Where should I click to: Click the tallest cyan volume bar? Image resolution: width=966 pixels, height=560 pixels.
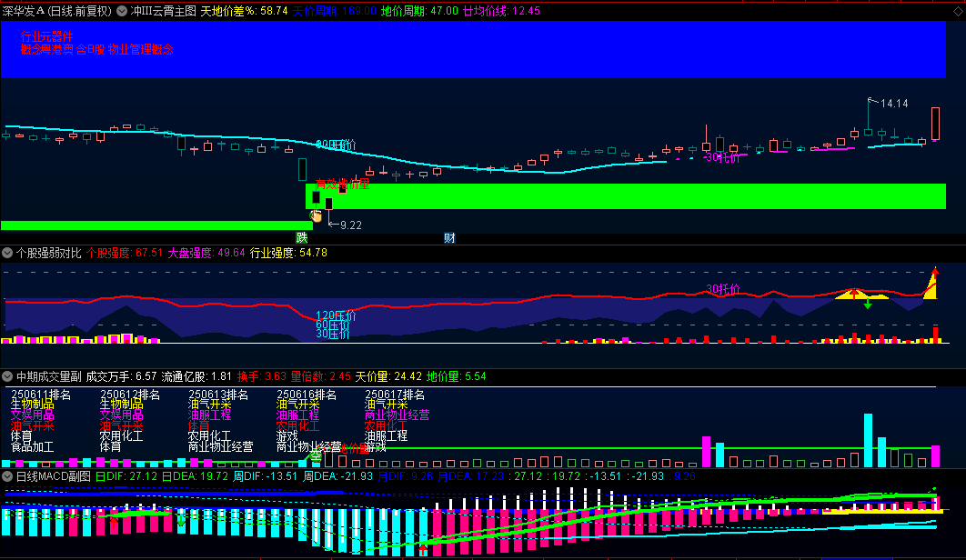click(868, 440)
